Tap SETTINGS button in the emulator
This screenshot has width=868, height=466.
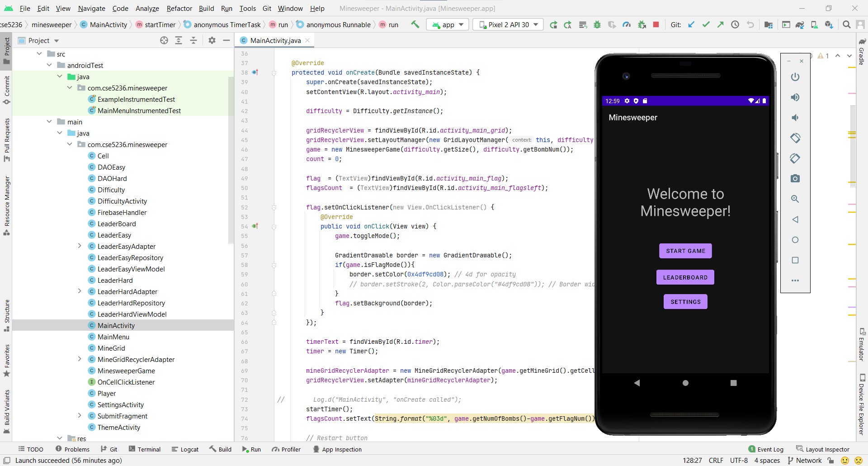685,302
